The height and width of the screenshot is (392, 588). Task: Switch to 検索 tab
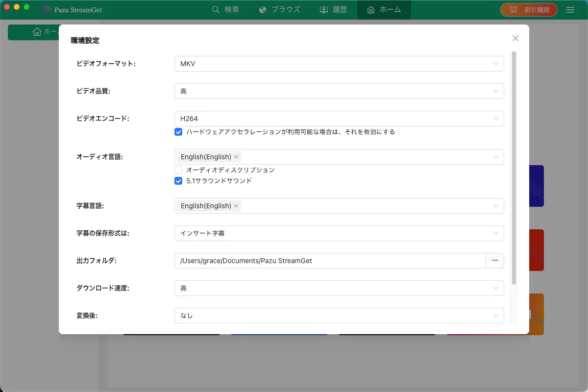(x=226, y=9)
